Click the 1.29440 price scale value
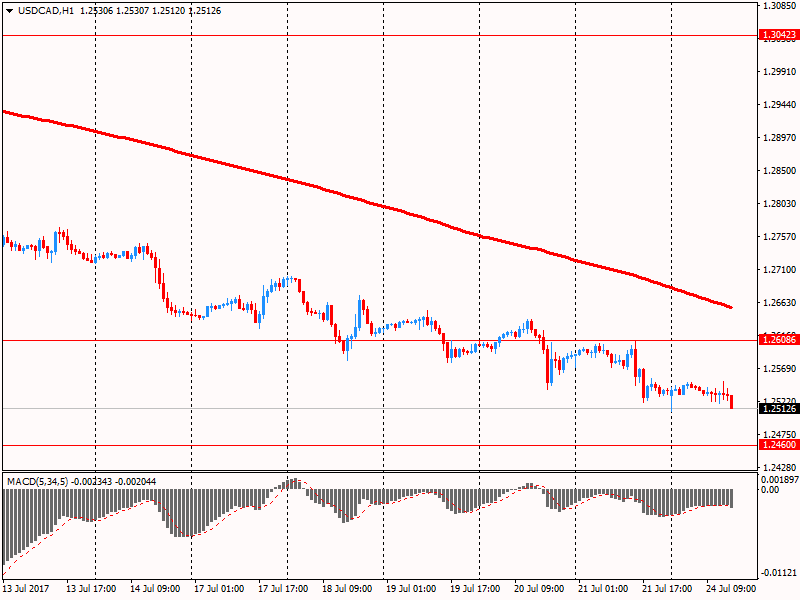Image resolution: width=800 pixels, height=600 pixels. pyautogui.click(x=779, y=105)
